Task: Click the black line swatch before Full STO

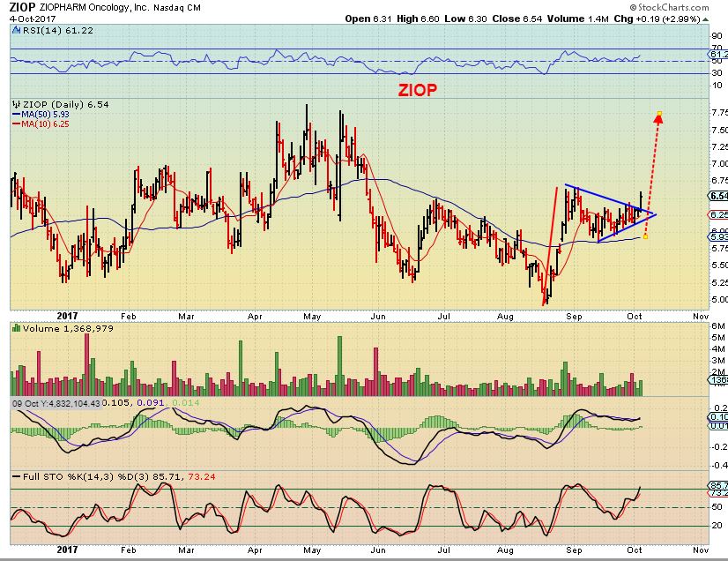Action: [16, 477]
